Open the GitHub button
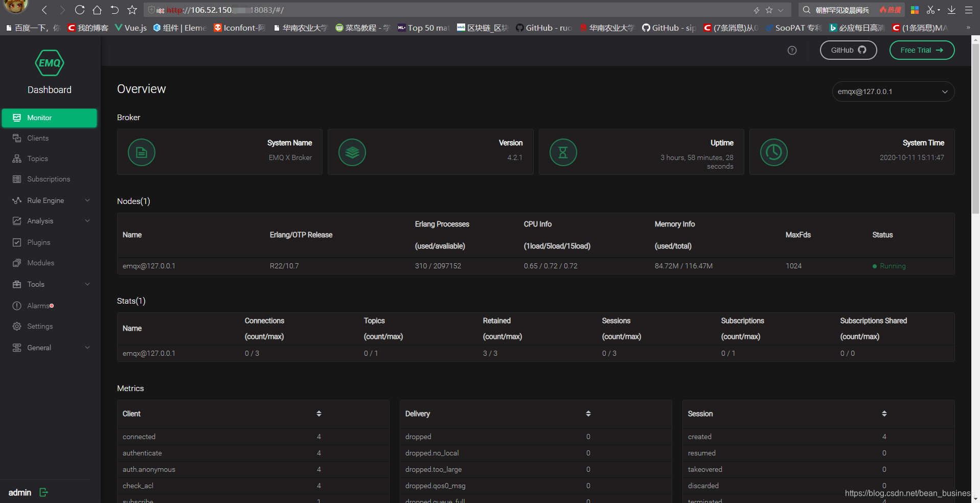Image resolution: width=980 pixels, height=503 pixels. [848, 50]
